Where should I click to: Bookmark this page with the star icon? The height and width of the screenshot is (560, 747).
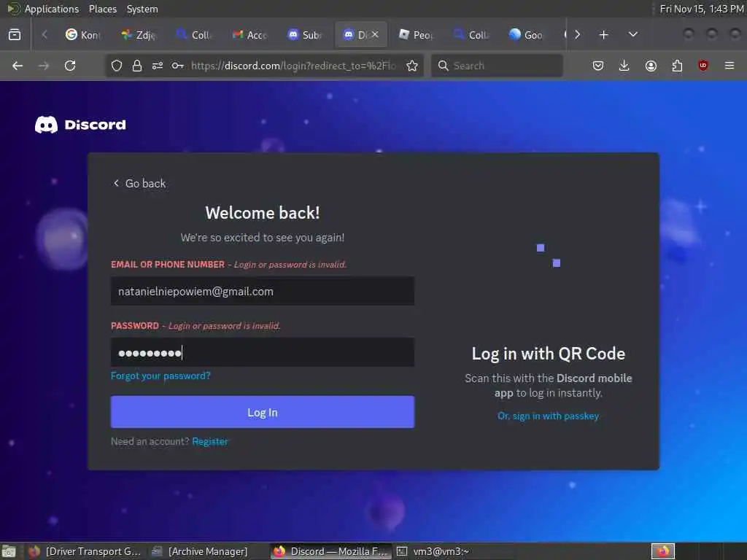coord(412,66)
